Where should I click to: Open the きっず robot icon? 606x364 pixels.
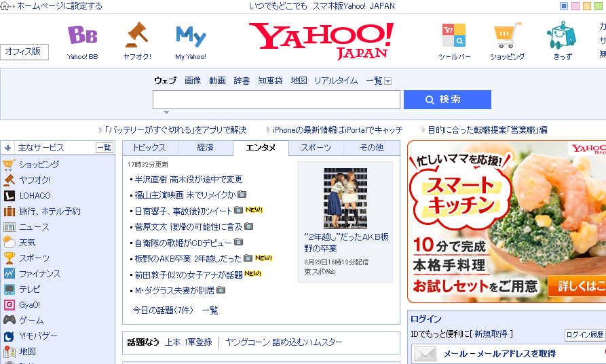(x=562, y=35)
